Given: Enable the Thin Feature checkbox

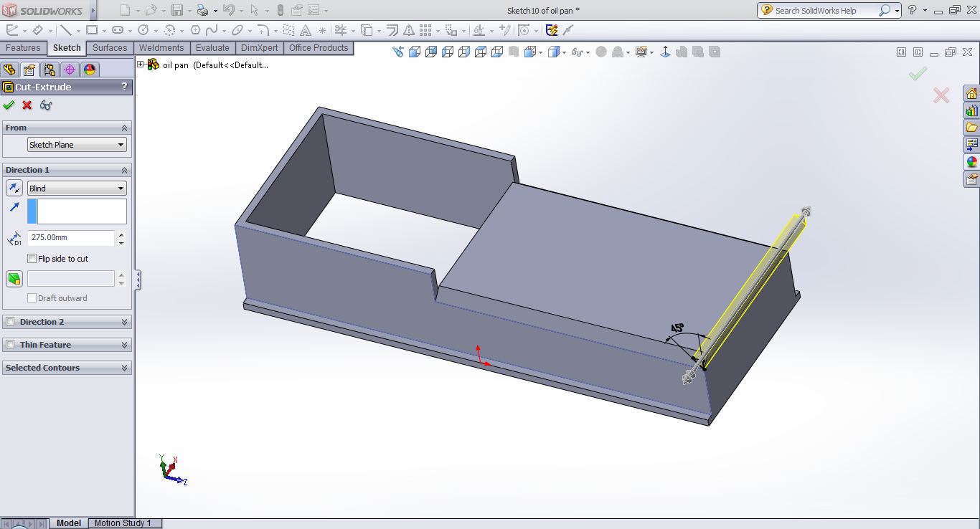Looking at the screenshot, I should tap(10, 345).
